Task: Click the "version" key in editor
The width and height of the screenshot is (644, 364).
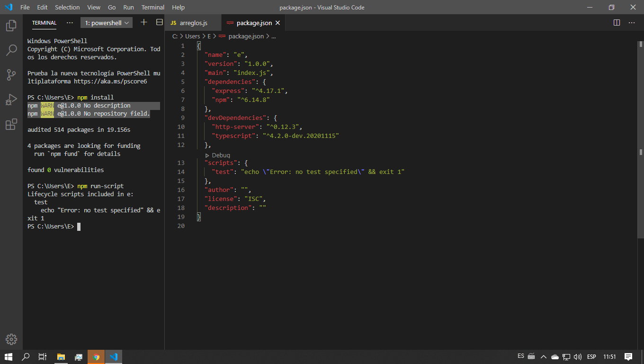Action: [221, 64]
